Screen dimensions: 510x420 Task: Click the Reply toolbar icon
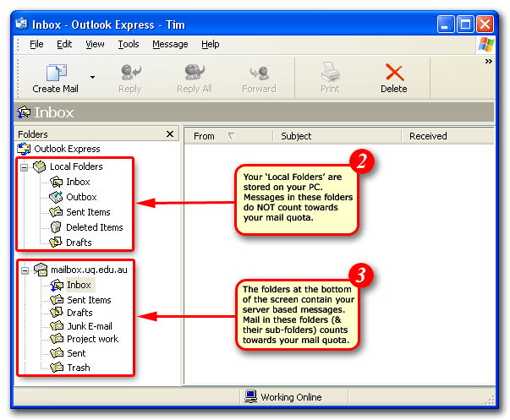tap(130, 73)
